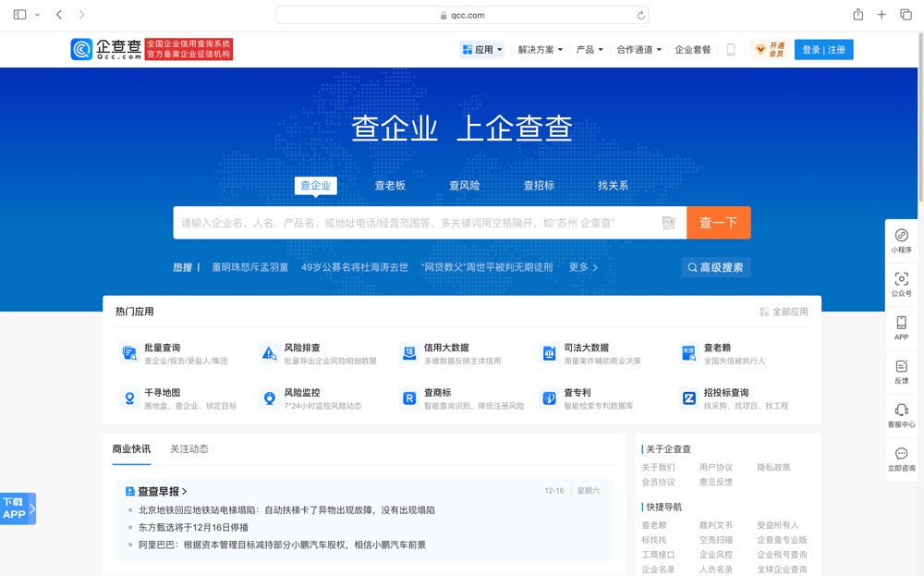Click into the company name search field
This screenshot has width=924, height=576.
click(416, 223)
